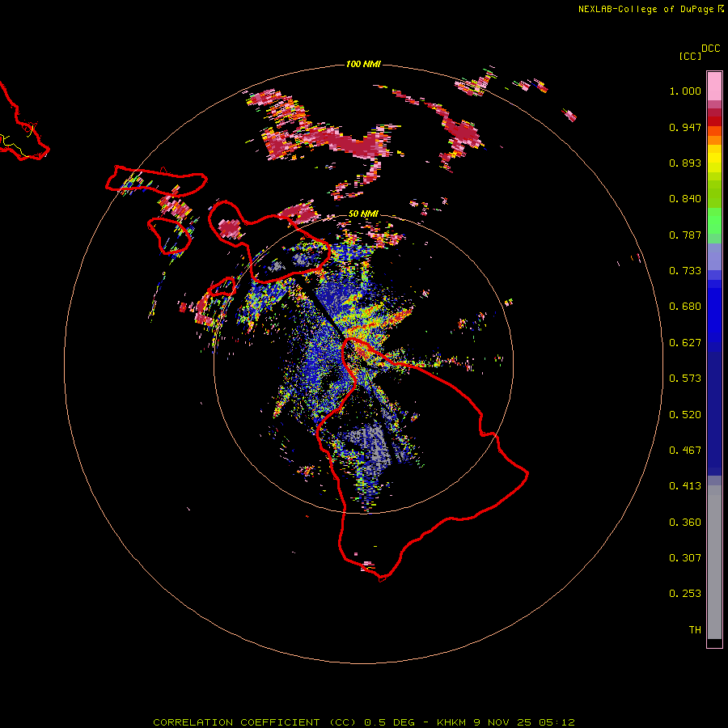
Task: Click the DCC label above color bar
Action: click(710, 49)
